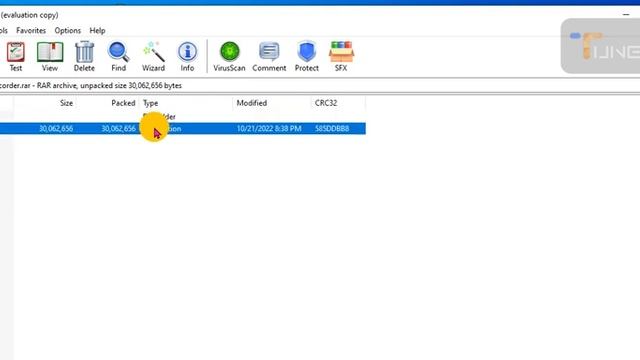Open the Options menu
The image size is (640, 360).
click(68, 31)
